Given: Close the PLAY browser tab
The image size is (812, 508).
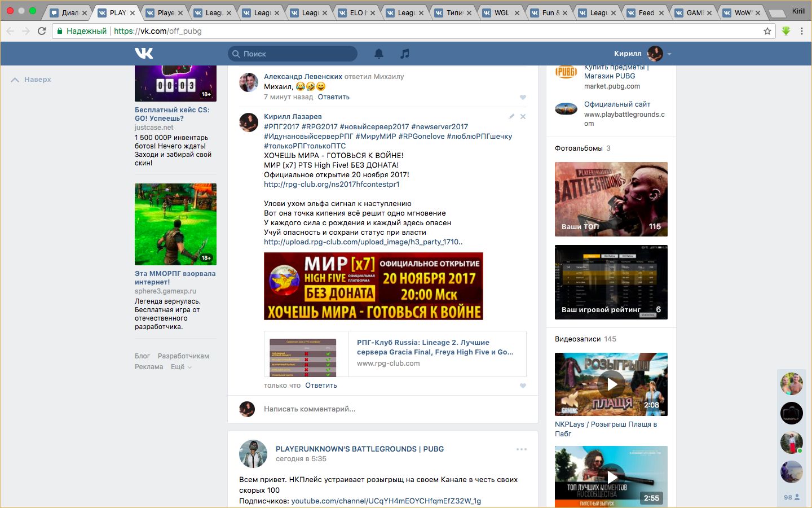Looking at the screenshot, I should tap(133, 12).
